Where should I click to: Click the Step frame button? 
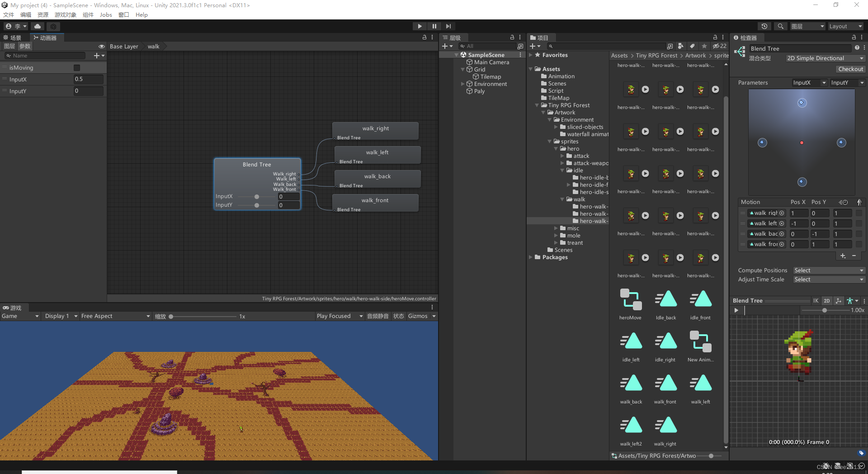(x=448, y=26)
